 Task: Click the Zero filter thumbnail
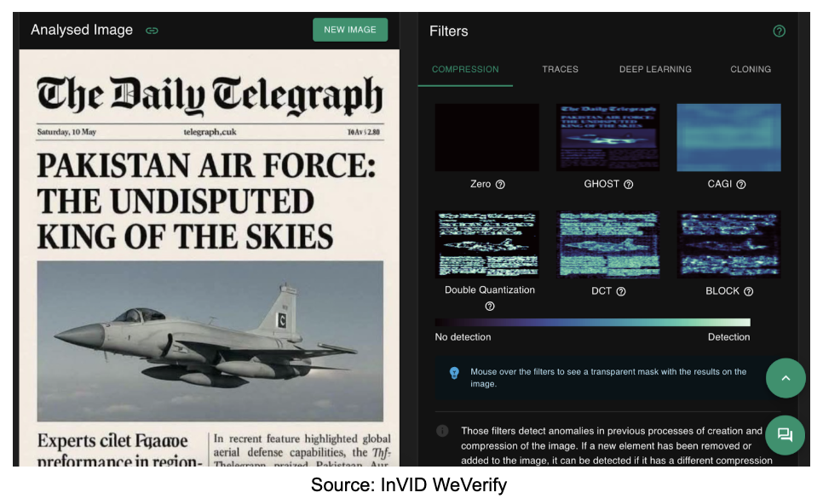click(x=487, y=137)
